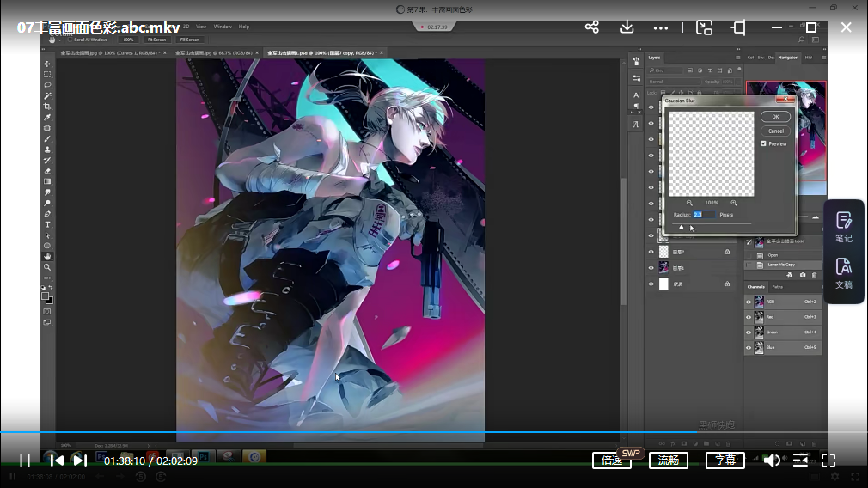The image size is (868, 488).
Task: Open the playlist icon in player bar
Action: click(x=800, y=461)
